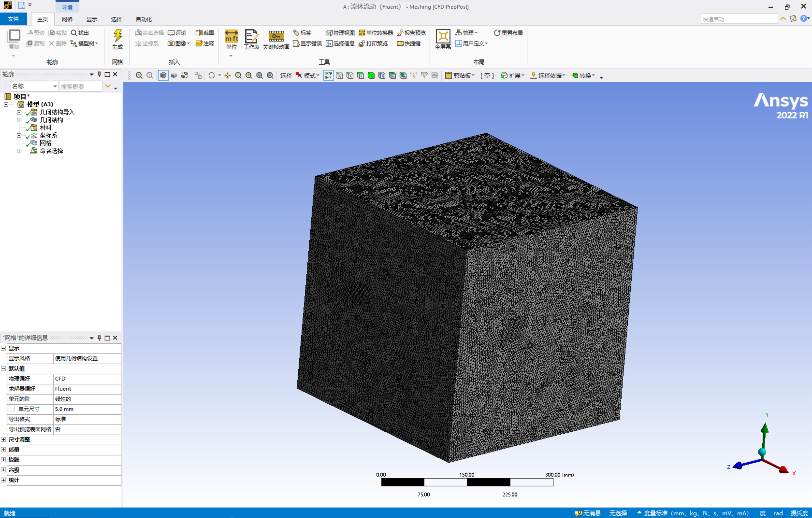
Task: Open the 管理 manage menu
Action: [x=467, y=33]
